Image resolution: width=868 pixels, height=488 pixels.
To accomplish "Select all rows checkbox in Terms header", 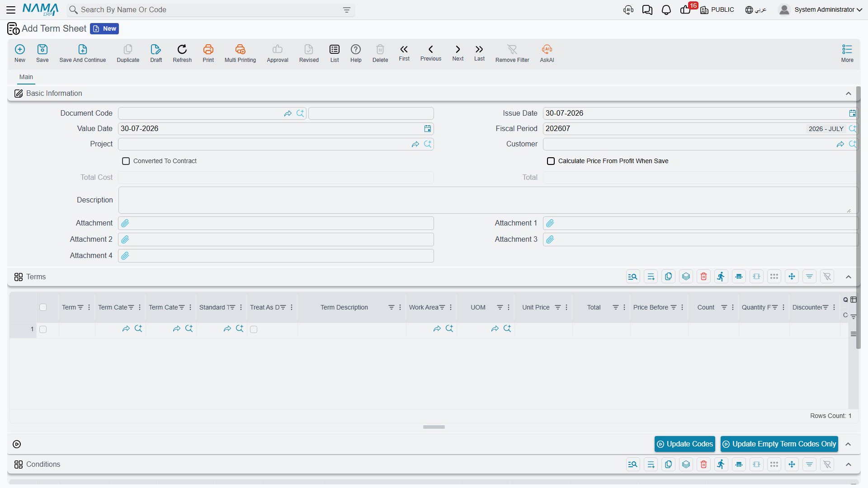I will coord(43,307).
